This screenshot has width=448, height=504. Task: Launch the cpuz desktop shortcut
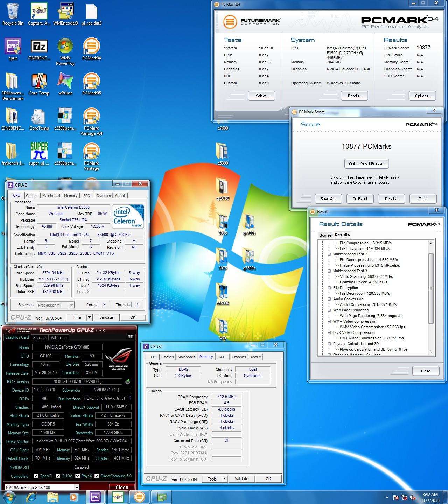[x=13, y=49]
